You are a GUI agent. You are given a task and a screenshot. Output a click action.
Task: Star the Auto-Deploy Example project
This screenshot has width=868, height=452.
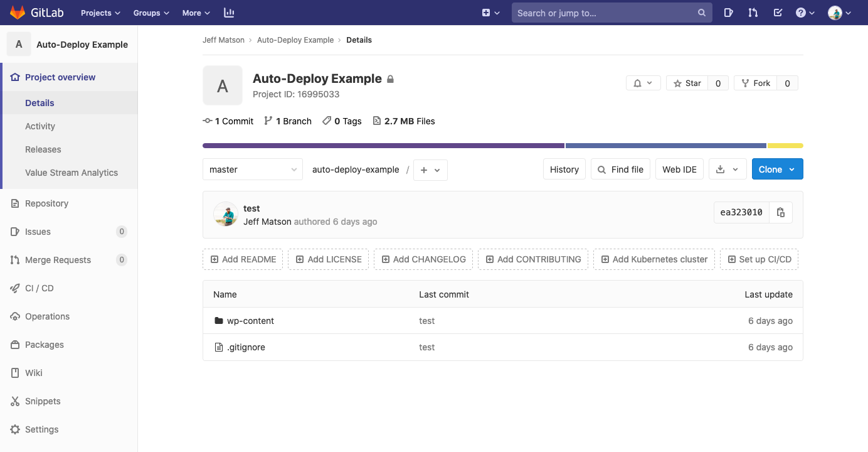point(686,83)
